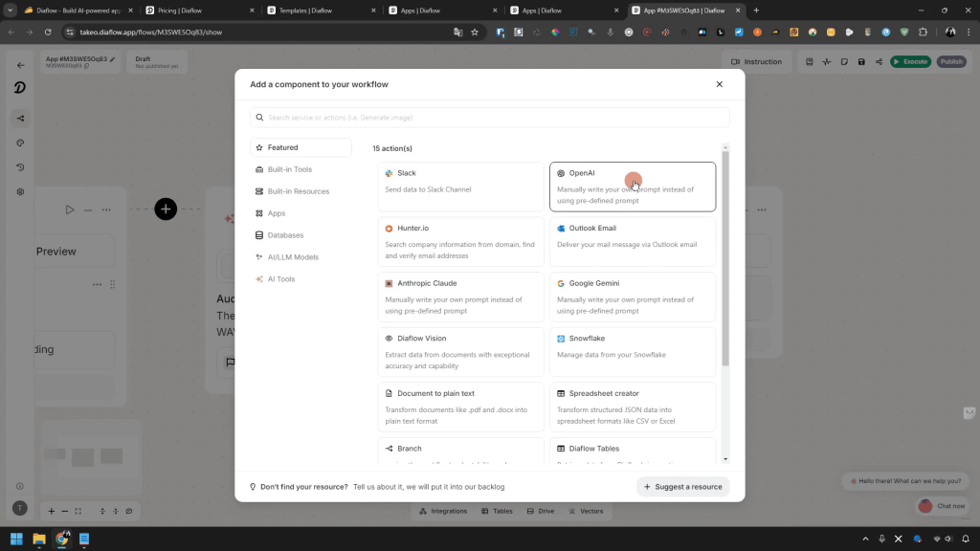The width and height of the screenshot is (980, 551).
Task: Add the Hunter.io component
Action: [460, 242]
